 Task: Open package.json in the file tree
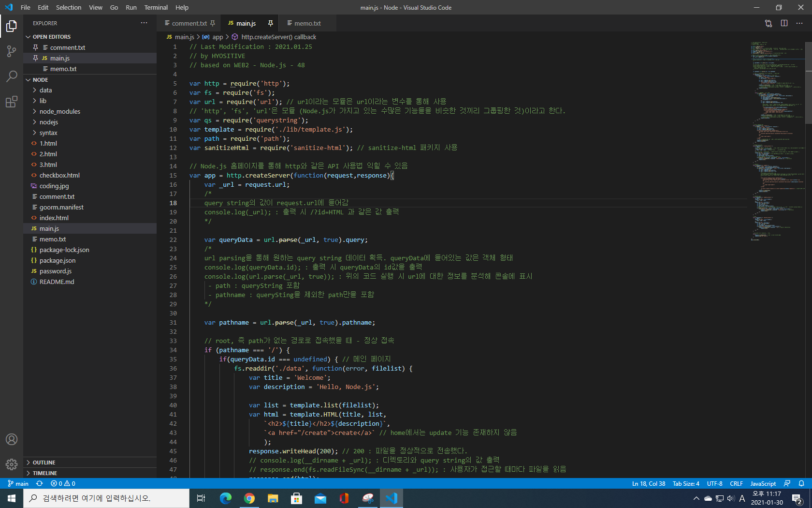click(90, 260)
